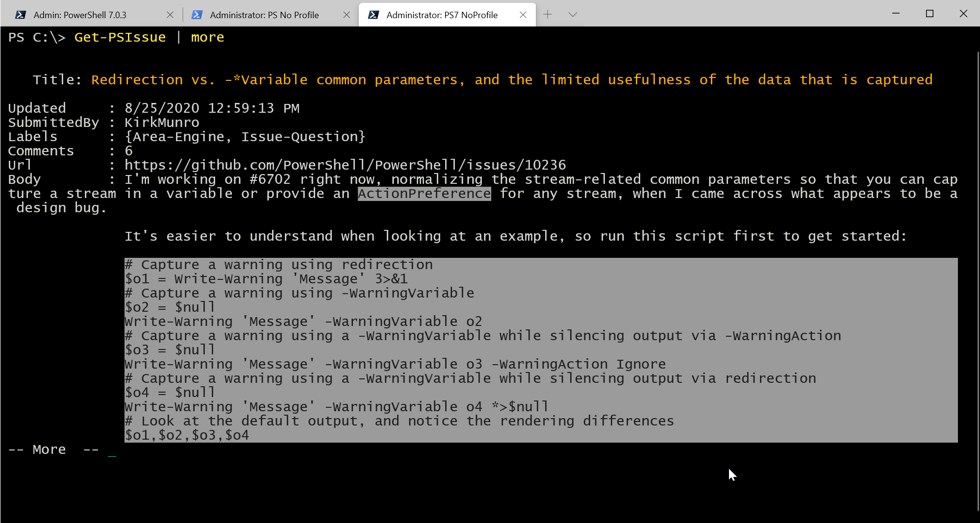The width and height of the screenshot is (980, 523).
Task: Click the "$o4 = $null" code line
Action: (170, 393)
